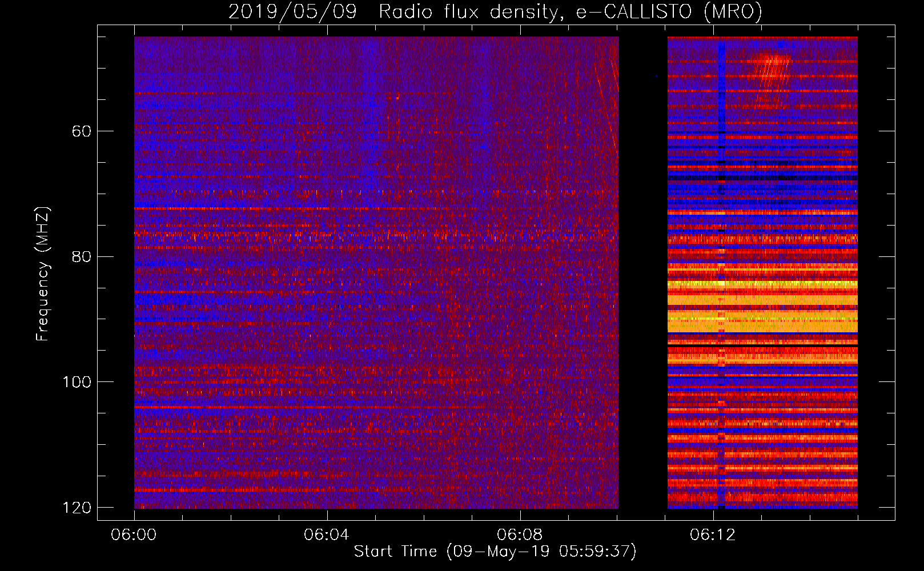Screen dimensions: 924x571
Task: Click the 'Frequency (MHZ)' y-axis label
Action: point(42,274)
